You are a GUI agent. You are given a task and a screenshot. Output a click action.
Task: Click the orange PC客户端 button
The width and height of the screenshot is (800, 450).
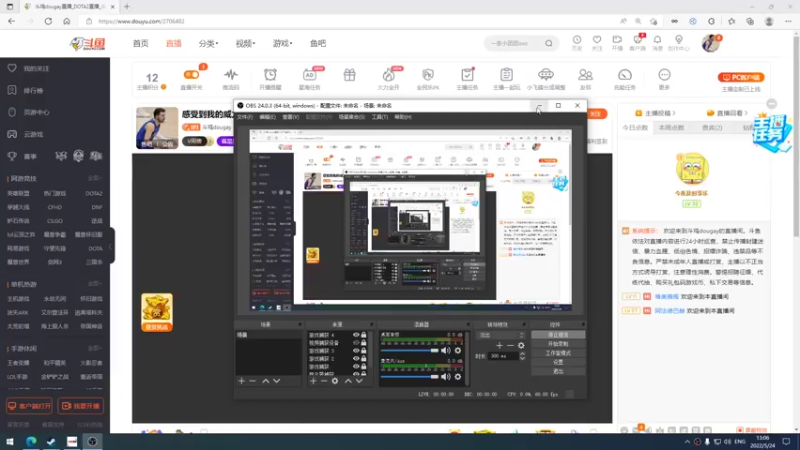[741, 78]
